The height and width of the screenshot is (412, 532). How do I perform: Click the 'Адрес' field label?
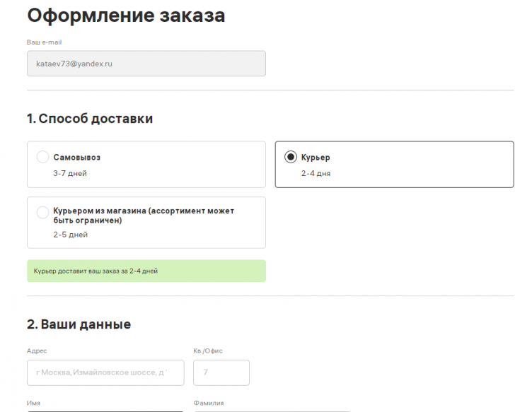[x=37, y=351]
